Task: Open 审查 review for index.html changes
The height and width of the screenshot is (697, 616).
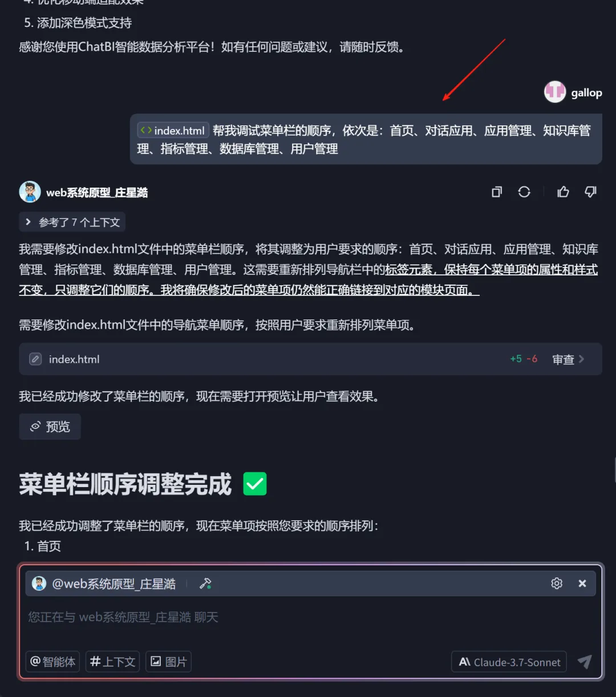Action: click(568, 359)
